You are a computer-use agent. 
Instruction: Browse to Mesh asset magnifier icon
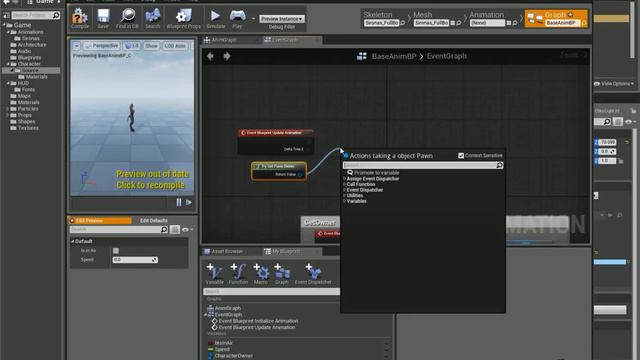(x=459, y=23)
